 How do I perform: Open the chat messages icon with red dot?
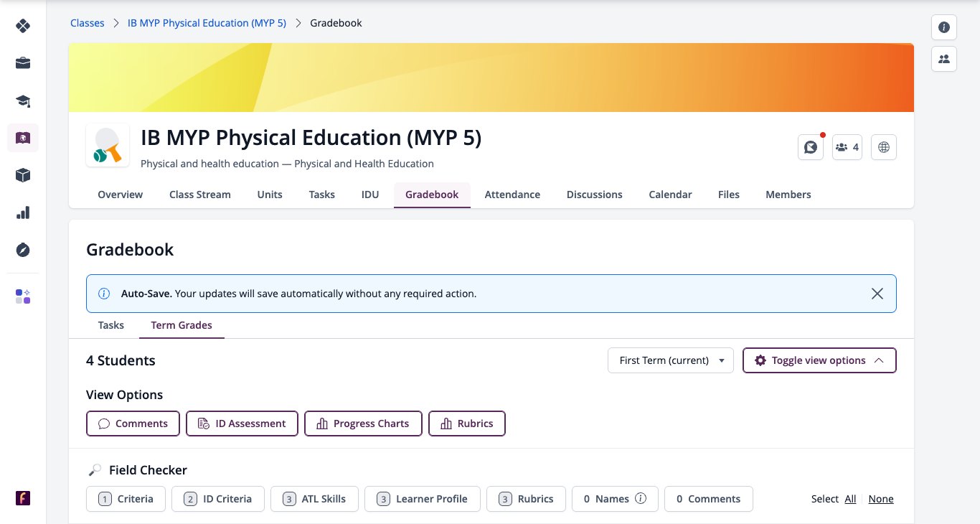coord(811,147)
